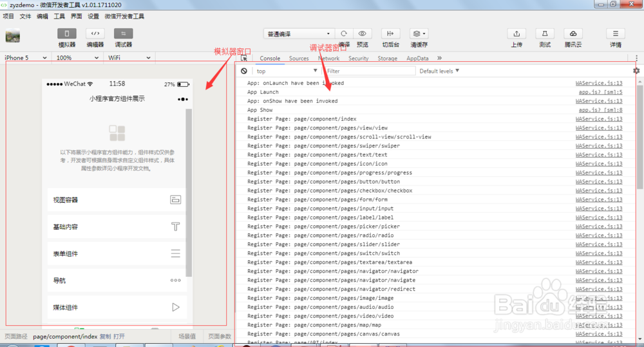Switch to the Console tab
Image resolution: width=644 pixels, height=347 pixels.
coord(270,59)
